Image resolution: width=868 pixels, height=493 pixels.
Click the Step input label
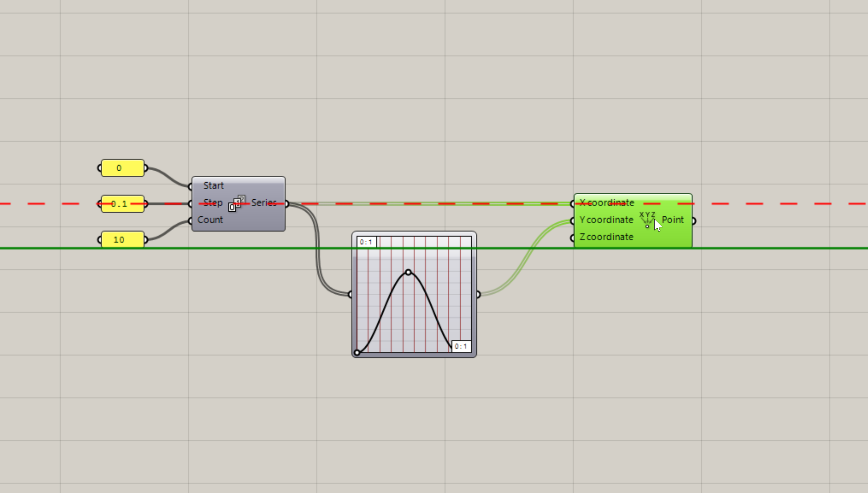coord(213,203)
